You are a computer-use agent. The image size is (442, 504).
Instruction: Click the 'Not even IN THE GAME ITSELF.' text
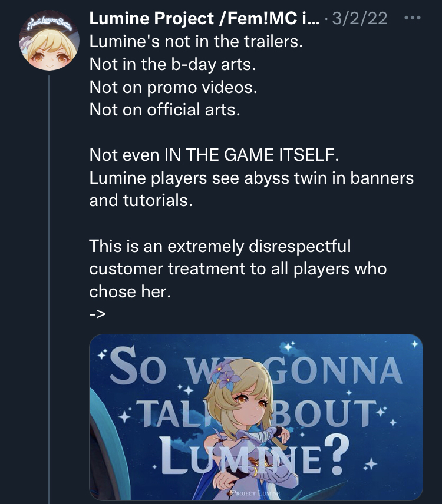(x=214, y=155)
